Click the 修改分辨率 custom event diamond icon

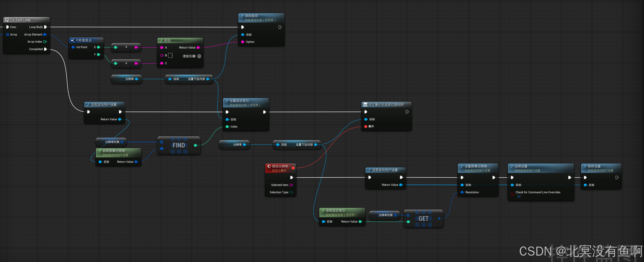(269, 166)
